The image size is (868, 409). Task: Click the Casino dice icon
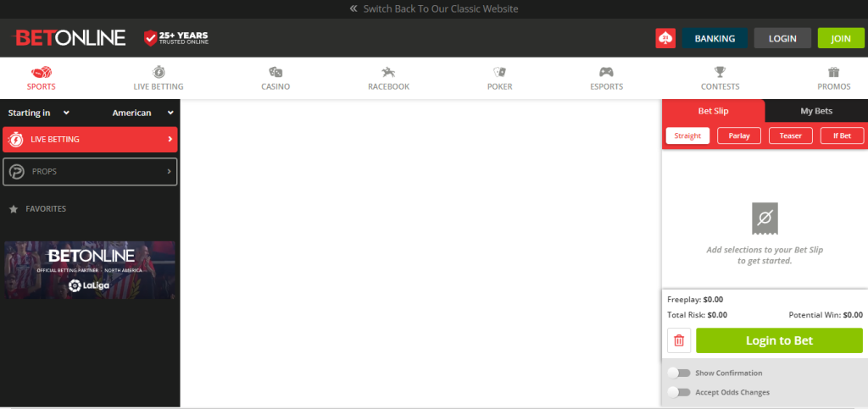pos(275,72)
